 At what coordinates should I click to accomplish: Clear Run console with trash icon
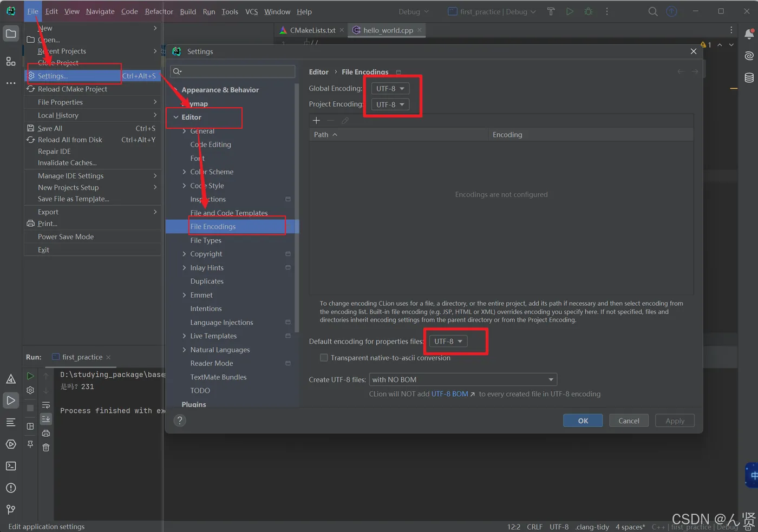click(x=46, y=448)
